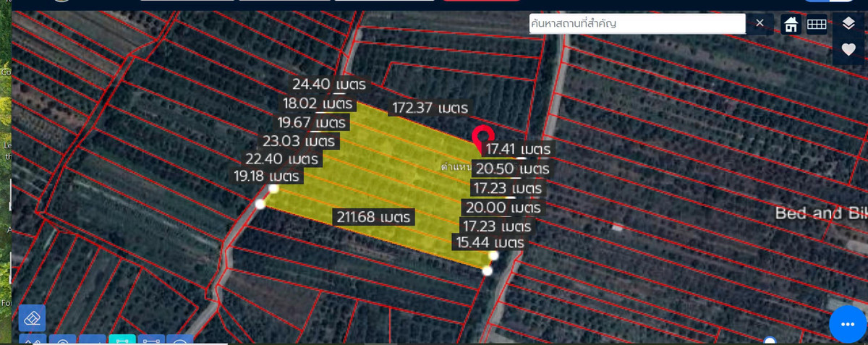
Task: Click the 17.41 เมตร label by pin
Action: pos(518,149)
